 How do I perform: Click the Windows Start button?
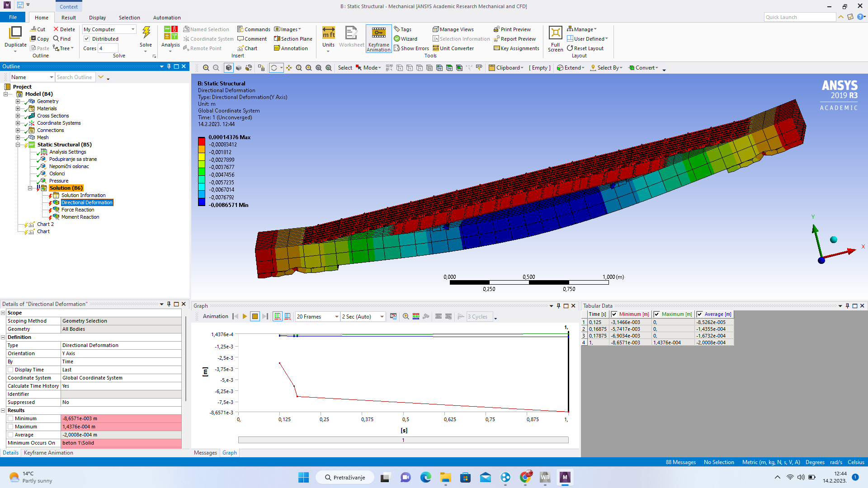click(x=303, y=477)
